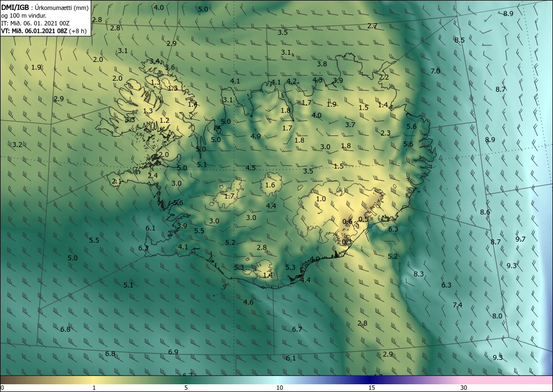
Task: Click the 6.9 precipitation value
Action: click(x=173, y=352)
